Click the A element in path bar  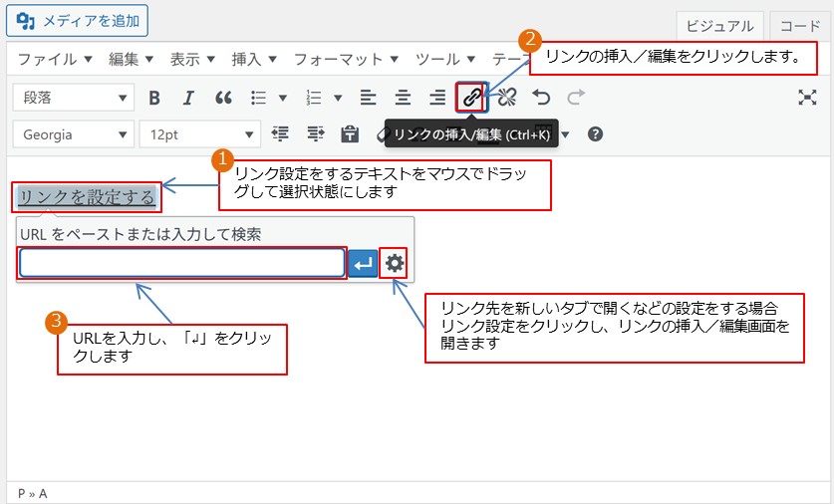click(x=43, y=494)
